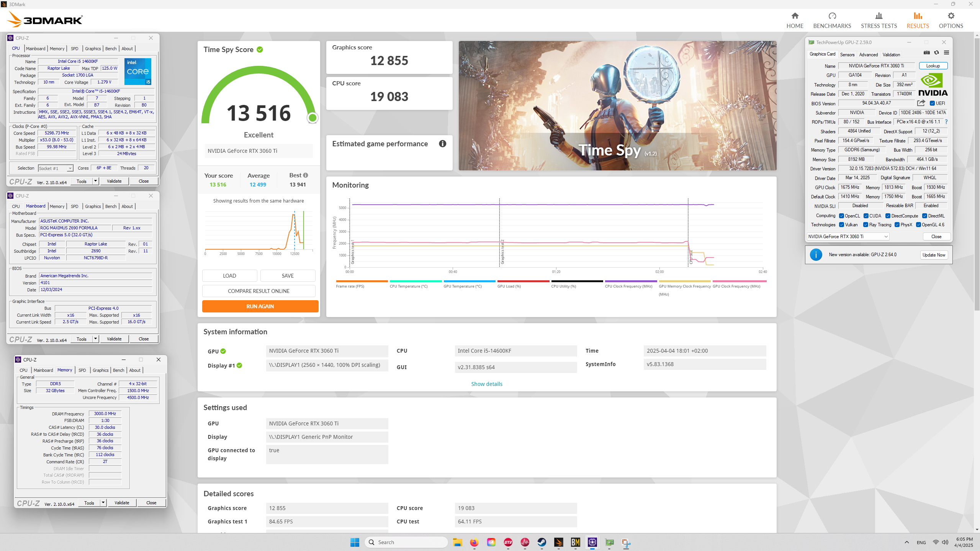Open OPTIONS gear icon
980x551 pixels.
(951, 16)
